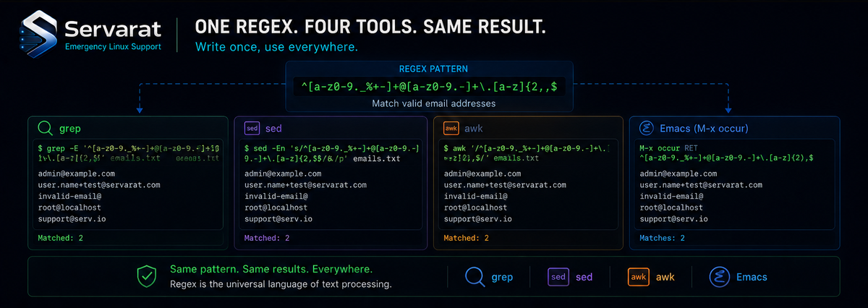Click the 'awk' label in the bottom bar

665,276
